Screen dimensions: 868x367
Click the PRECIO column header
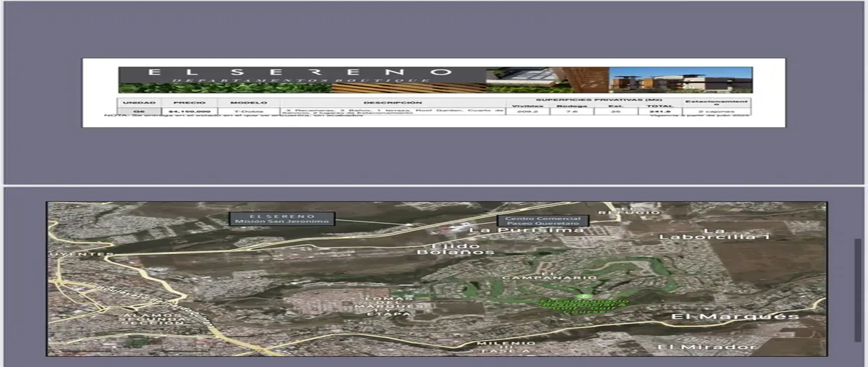tap(190, 103)
